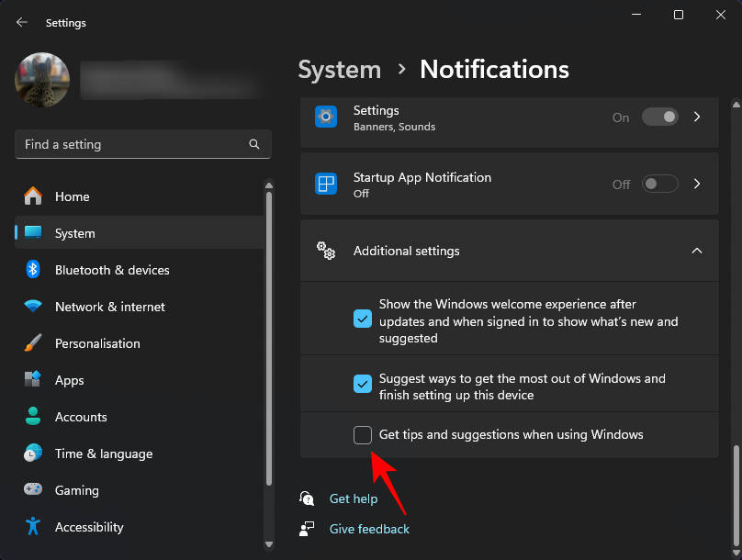Click the Bluetooth icon
742x560 pixels.
(33, 270)
